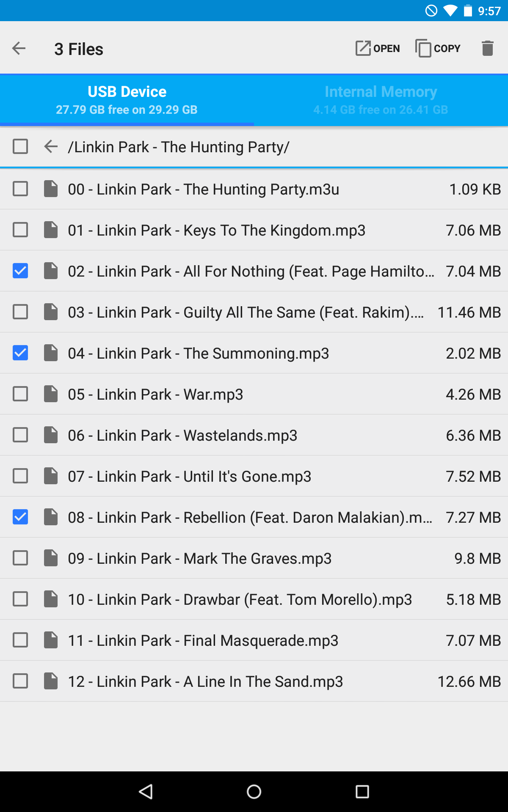Copy selected files with COPY button
The width and height of the screenshot is (508, 812).
coord(438,49)
